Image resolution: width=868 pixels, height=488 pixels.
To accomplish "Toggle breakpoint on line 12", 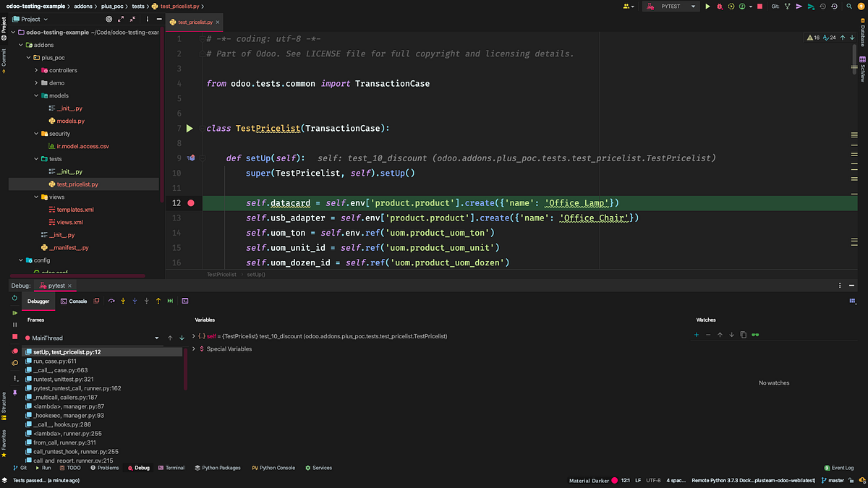I will pyautogui.click(x=191, y=203).
